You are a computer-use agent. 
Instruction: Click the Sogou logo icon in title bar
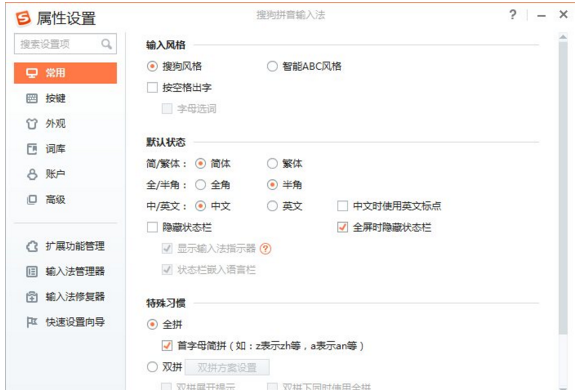(x=23, y=18)
